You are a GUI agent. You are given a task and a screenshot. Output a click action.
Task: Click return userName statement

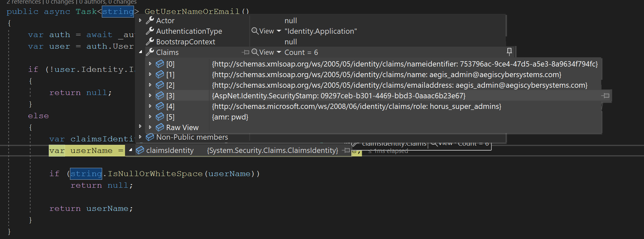pyautogui.click(x=91, y=209)
